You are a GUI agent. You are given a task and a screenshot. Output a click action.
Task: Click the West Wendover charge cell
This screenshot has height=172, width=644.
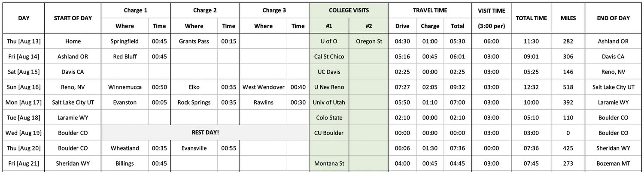pos(263,87)
